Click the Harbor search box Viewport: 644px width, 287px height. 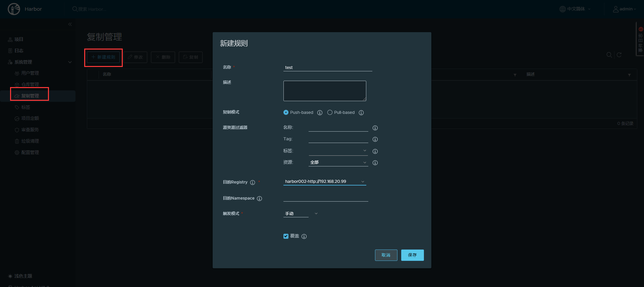tap(92, 9)
